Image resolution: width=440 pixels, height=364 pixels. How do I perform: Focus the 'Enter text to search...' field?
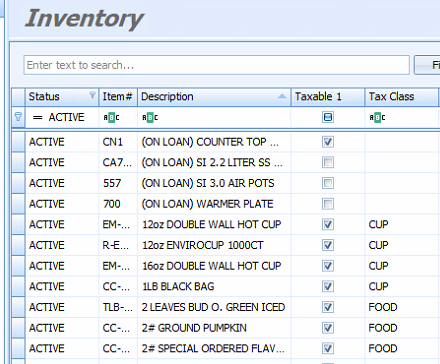tap(216, 65)
